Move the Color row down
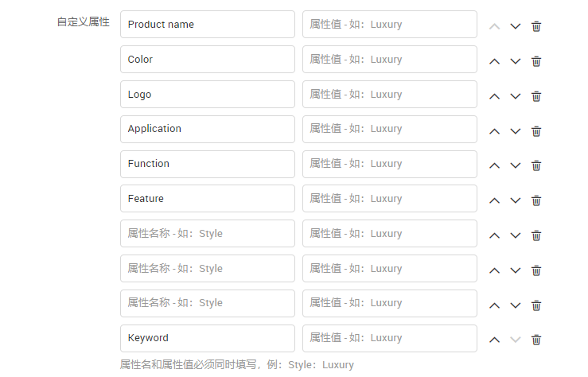 click(x=516, y=61)
